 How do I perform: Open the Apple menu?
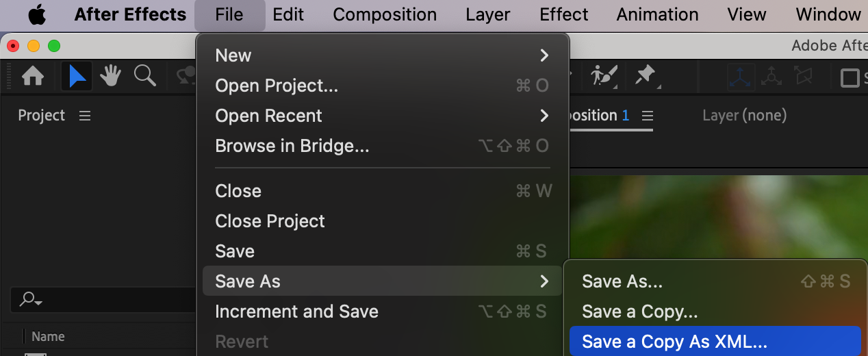(37, 14)
